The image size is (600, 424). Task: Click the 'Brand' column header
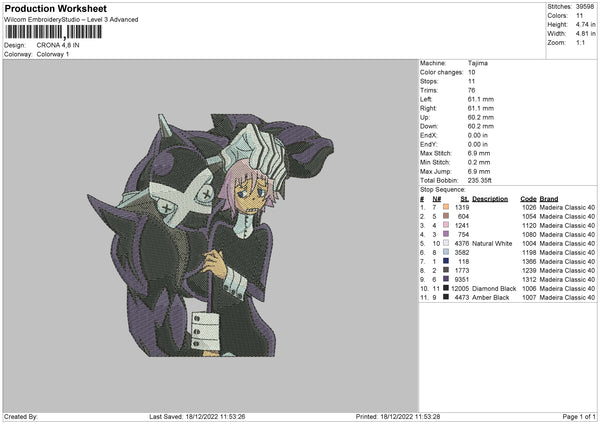[x=549, y=199]
